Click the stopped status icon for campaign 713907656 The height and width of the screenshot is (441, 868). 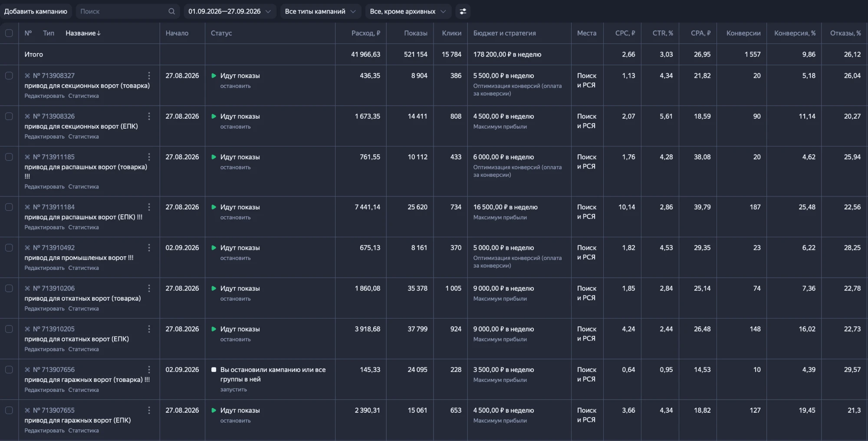[x=214, y=370]
